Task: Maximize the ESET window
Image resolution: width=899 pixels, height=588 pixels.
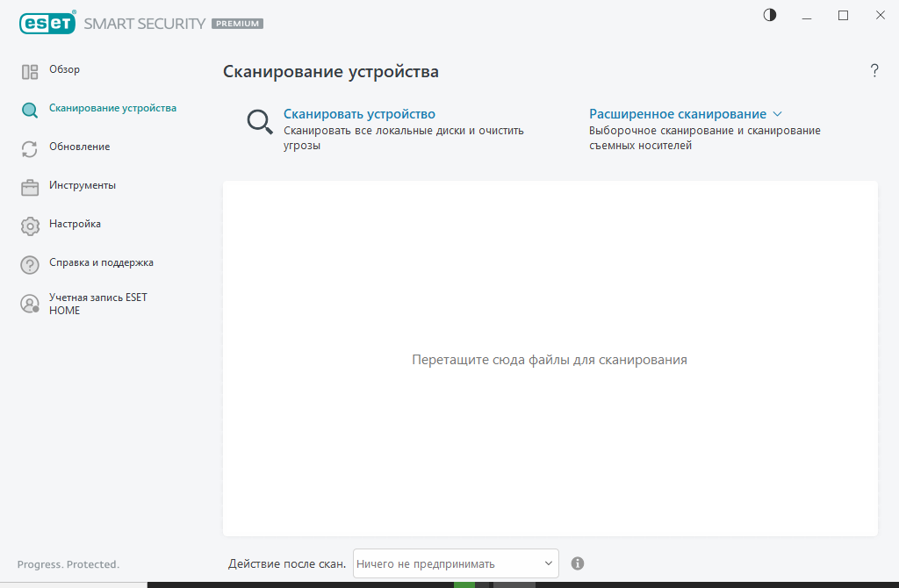Action: coord(843,16)
